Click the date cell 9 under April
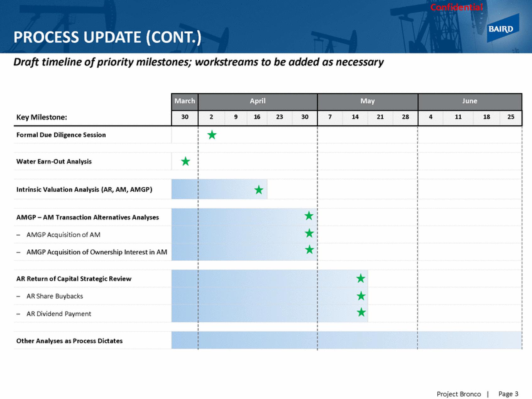This screenshot has height=399, width=532. point(236,117)
